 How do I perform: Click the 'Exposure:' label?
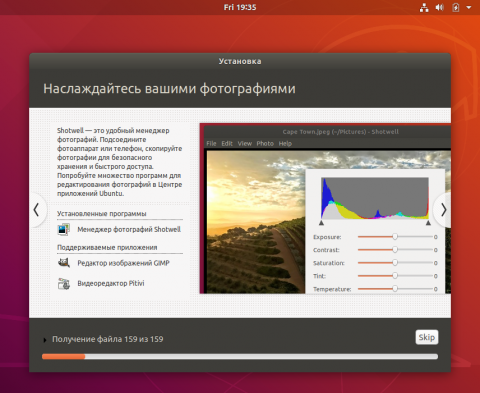pyautogui.click(x=327, y=237)
